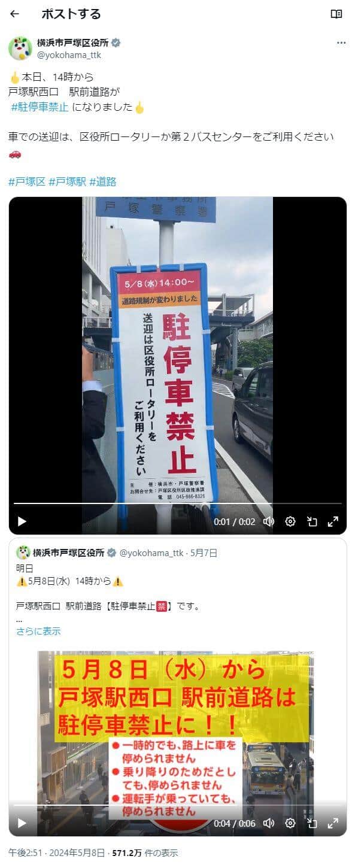Open the #駐停車禁止 hashtag
Viewport: 355px width, 868px height.
40,108
